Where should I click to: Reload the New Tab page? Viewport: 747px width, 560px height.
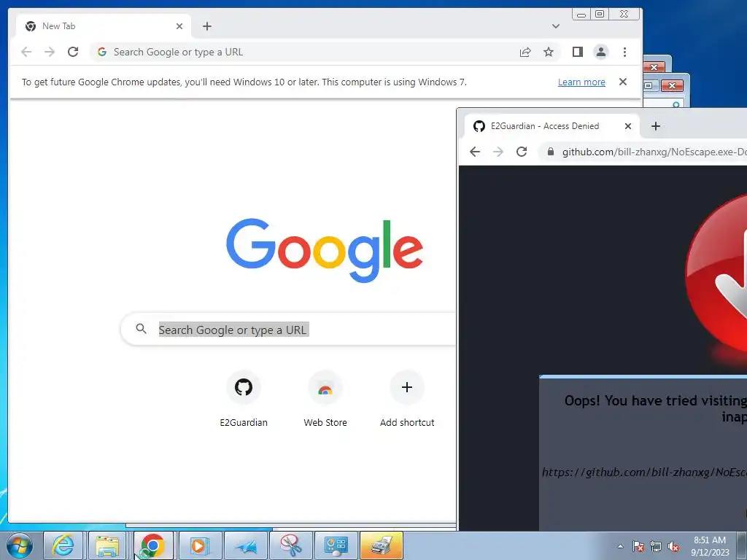pyautogui.click(x=73, y=52)
